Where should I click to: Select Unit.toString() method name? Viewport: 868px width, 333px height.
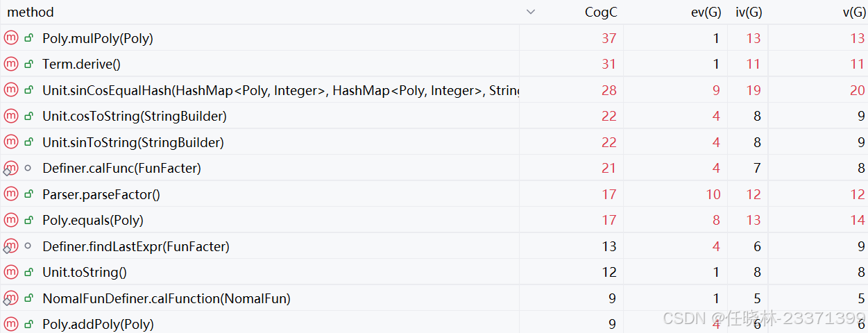pos(85,272)
